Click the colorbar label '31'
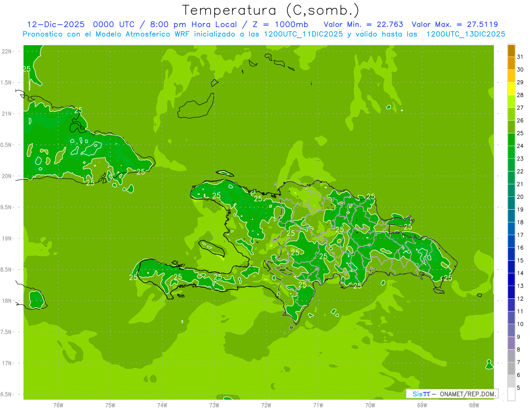The height and width of the screenshot is (411, 532). coord(520,57)
